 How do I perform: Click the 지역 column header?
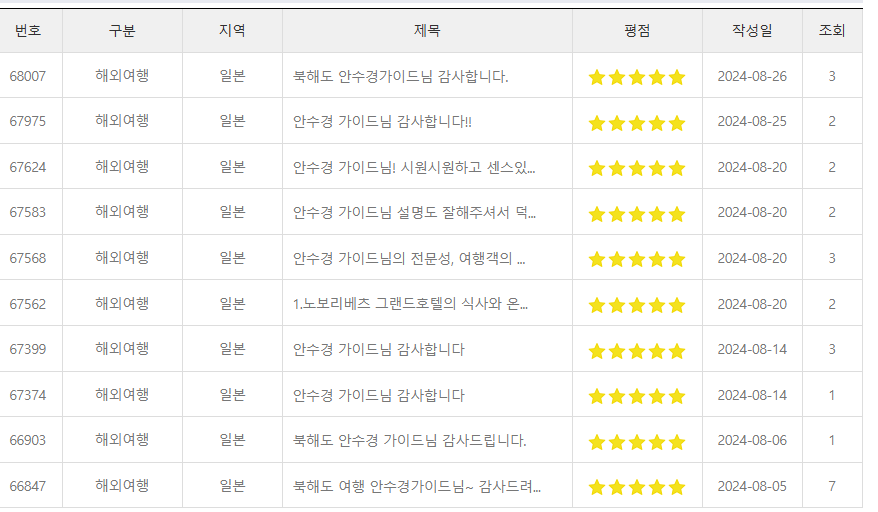point(232,30)
